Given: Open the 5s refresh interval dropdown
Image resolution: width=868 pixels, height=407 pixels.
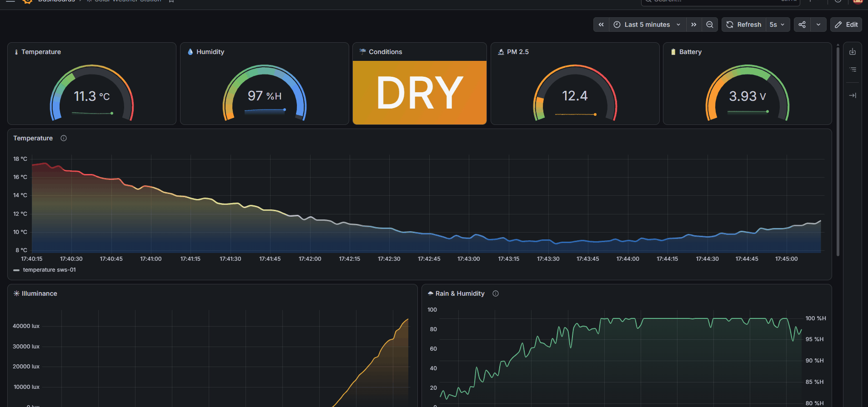Looking at the screenshot, I should [777, 25].
